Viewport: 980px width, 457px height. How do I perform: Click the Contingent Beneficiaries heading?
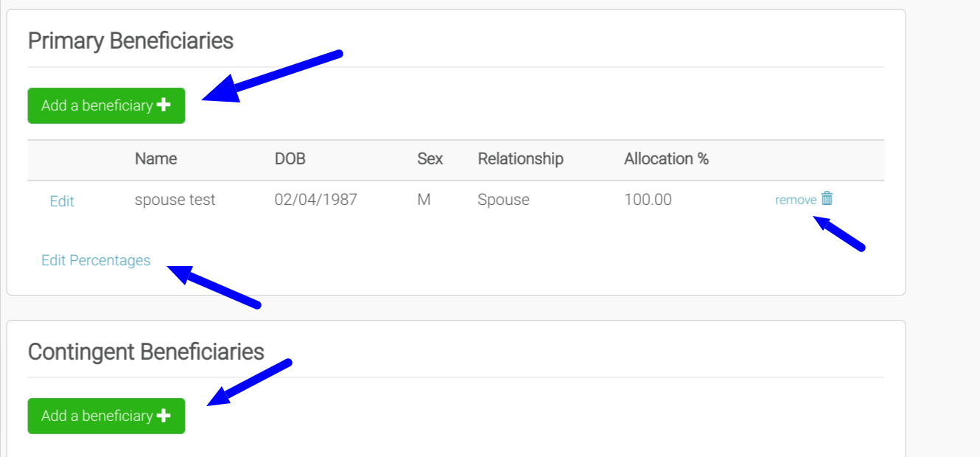coord(146,352)
